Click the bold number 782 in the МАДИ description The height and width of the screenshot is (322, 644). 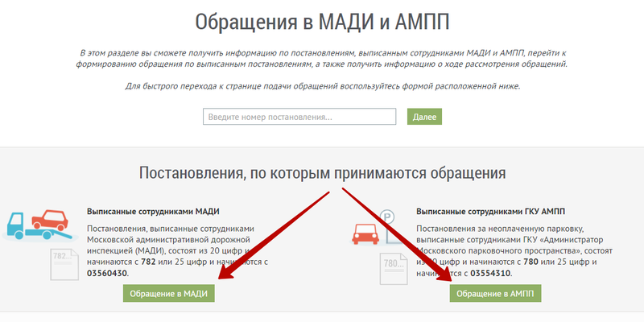148,262
